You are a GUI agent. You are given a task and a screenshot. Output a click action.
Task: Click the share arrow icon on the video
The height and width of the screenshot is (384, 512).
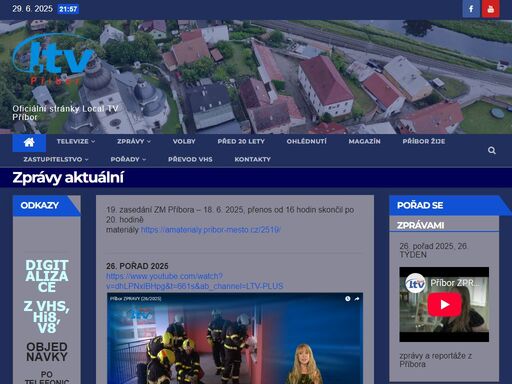[357, 299]
